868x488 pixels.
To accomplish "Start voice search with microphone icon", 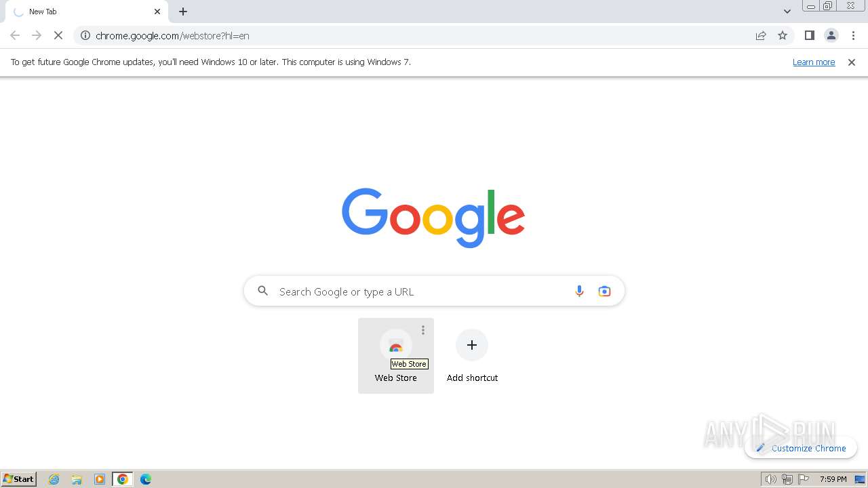I will click(x=579, y=291).
